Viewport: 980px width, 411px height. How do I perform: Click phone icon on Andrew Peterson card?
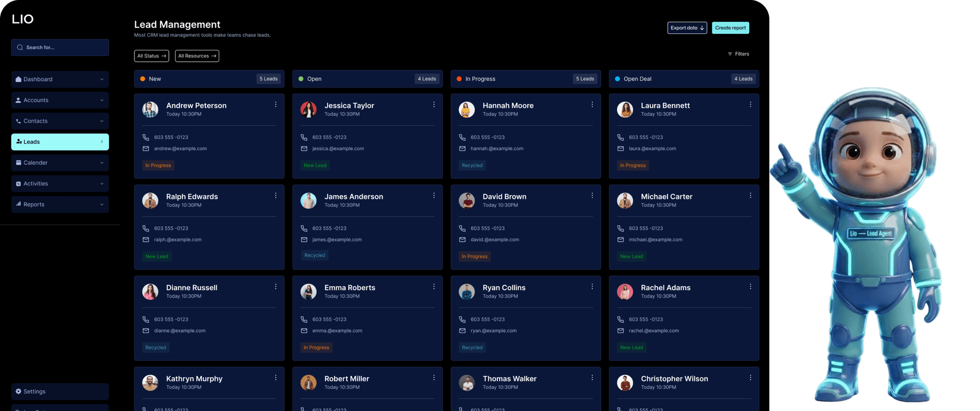click(x=145, y=137)
